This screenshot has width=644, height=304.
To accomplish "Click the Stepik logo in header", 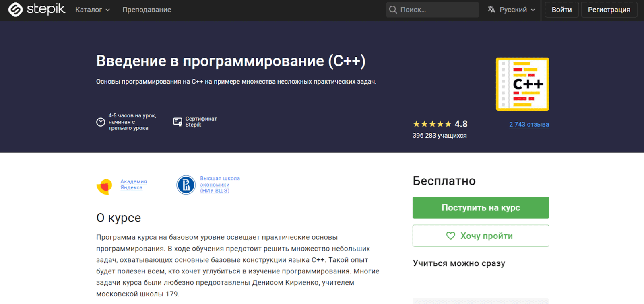I will [x=37, y=10].
